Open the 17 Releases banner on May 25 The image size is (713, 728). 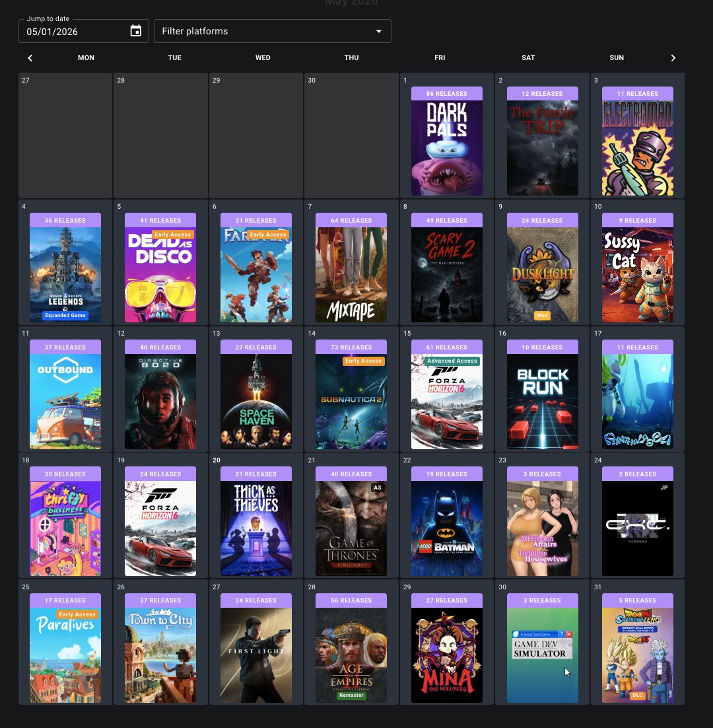tap(65, 601)
